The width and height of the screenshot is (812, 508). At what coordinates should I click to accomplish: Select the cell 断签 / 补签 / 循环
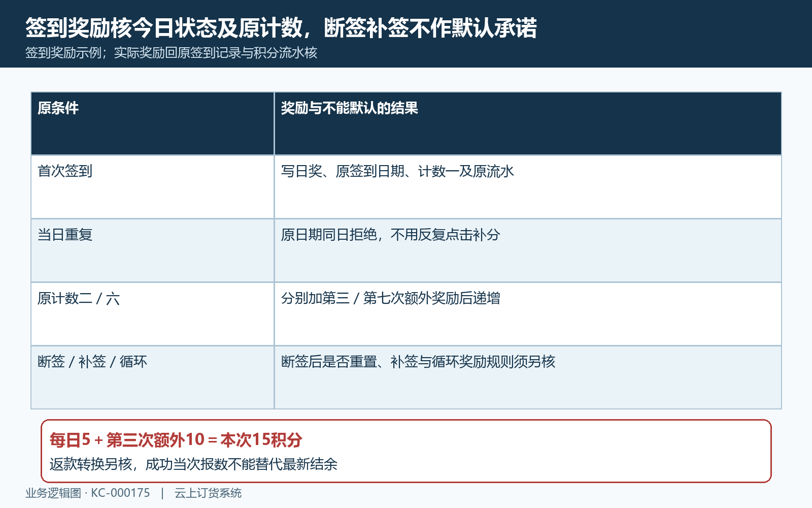click(x=152, y=377)
